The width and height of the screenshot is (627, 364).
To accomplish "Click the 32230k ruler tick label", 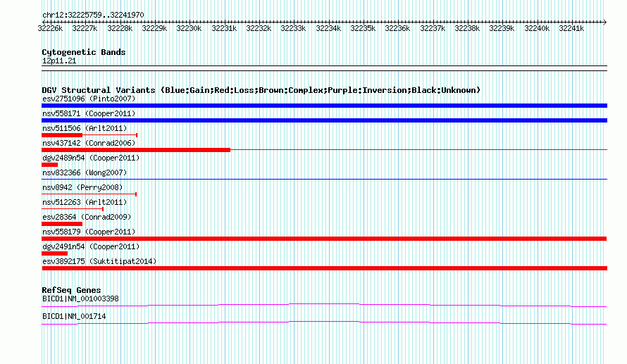I will 189,28.
